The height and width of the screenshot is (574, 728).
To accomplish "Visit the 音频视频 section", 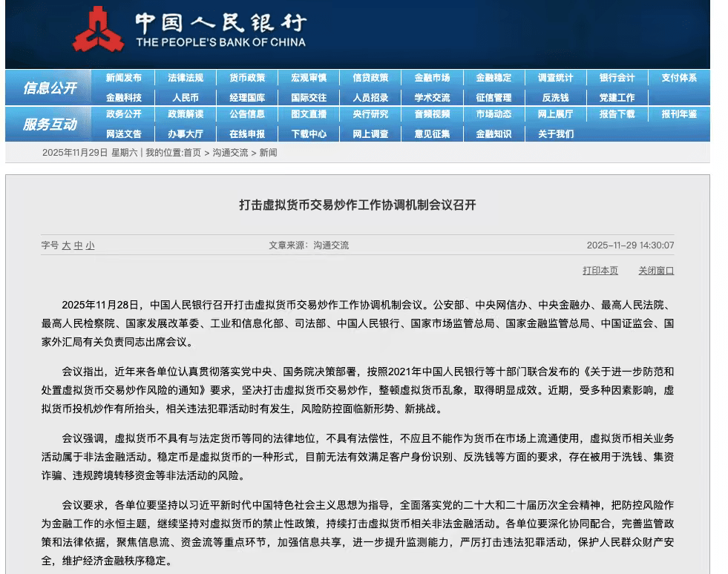I will [432, 114].
